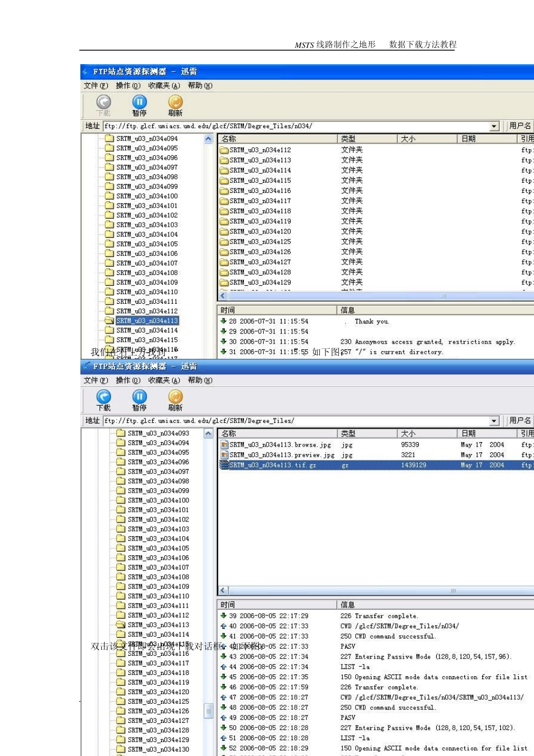Hit the 刷新 refresh icon in the lower window
Screen dimensions: 534x756
pyautogui.click(x=175, y=397)
